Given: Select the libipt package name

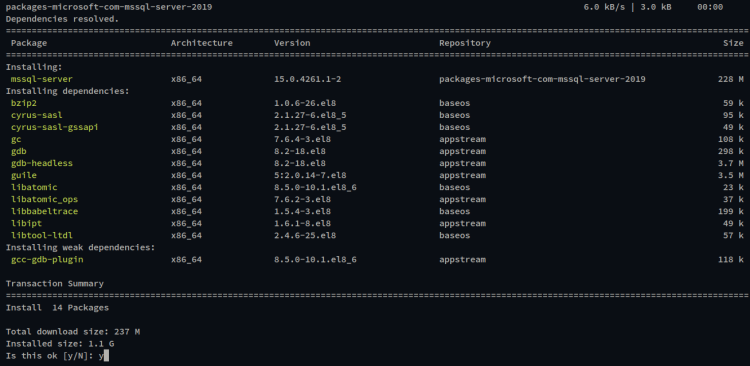Looking at the screenshot, I should pyautogui.click(x=26, y=223).
